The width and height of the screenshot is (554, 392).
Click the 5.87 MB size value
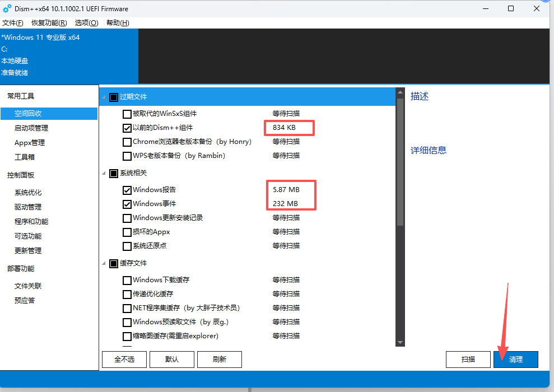point(286,190)
